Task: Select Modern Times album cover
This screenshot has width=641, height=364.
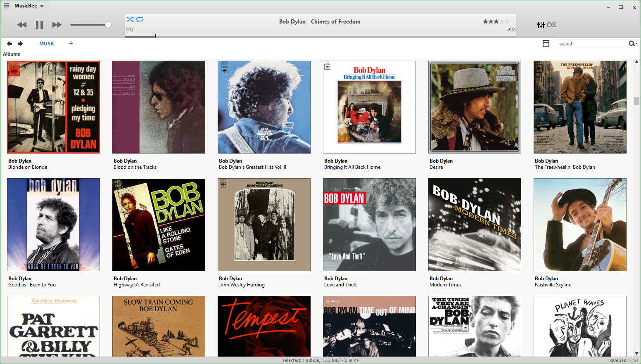Action: tap(475, 225)
